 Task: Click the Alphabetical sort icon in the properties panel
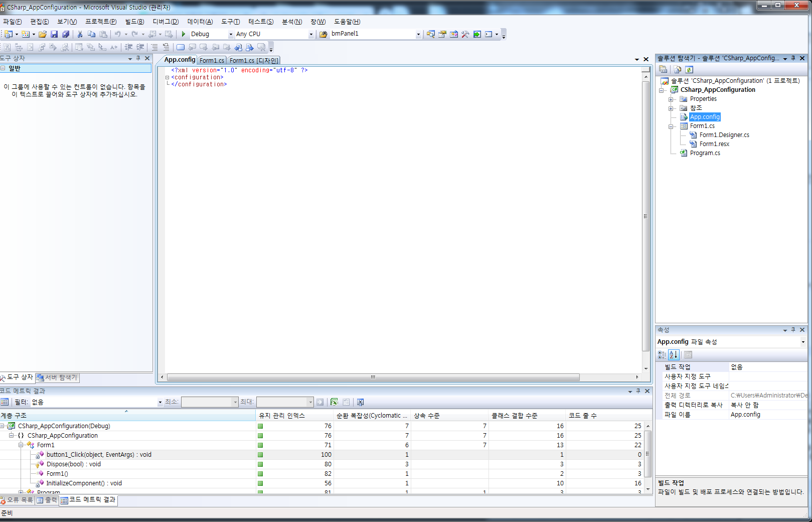point(674,355)
